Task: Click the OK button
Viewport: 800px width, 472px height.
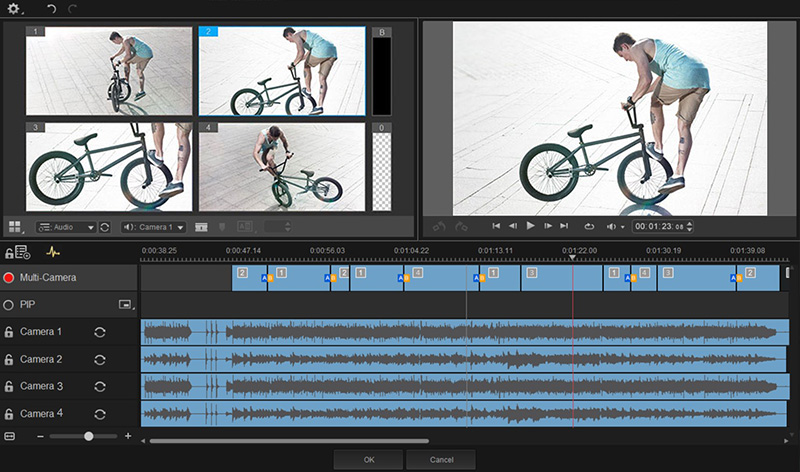Action: pos(368,459)
